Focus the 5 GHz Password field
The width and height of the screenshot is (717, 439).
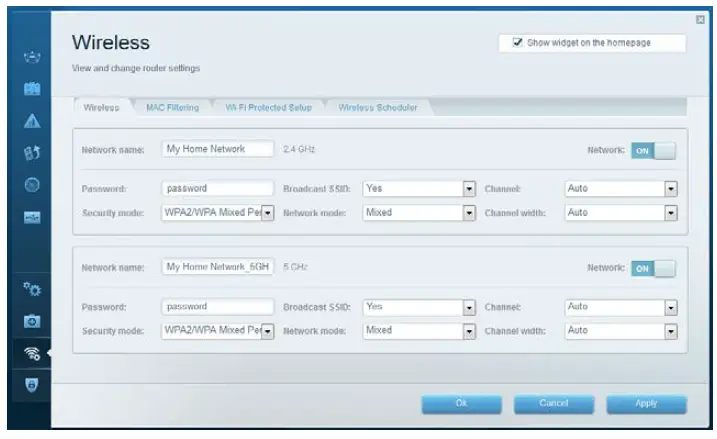point(218,306)
